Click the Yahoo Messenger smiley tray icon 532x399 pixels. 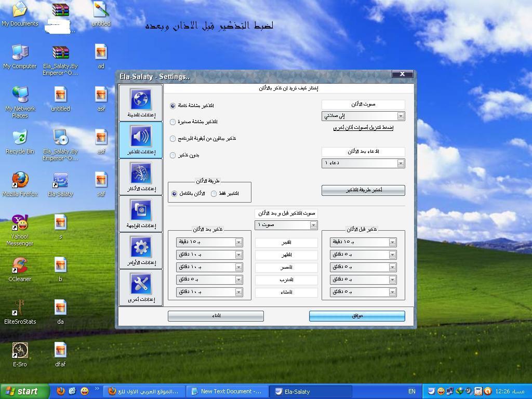point(441,391)
